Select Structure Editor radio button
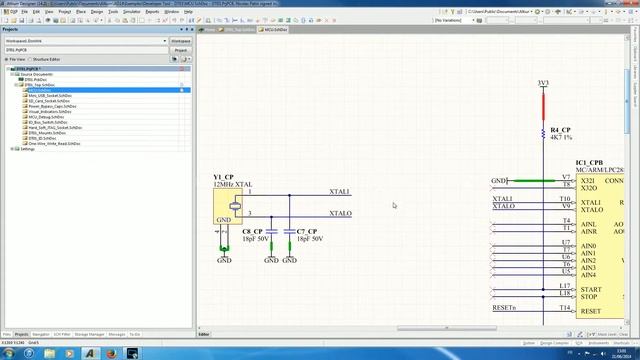Viewport: 640px width, 360px height. coord(30,60)
